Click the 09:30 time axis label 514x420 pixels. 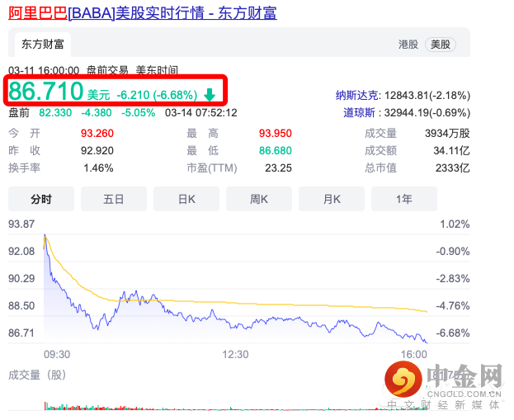[57, 355]
